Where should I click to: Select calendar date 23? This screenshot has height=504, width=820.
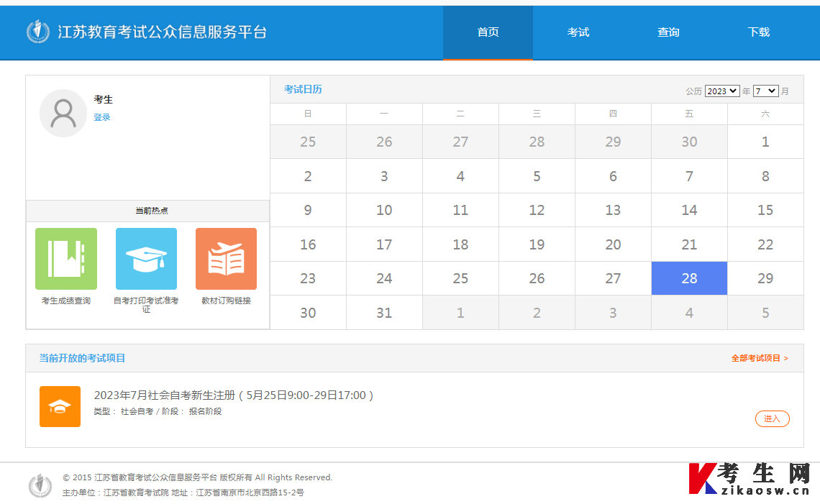click(x=308, y=278)
